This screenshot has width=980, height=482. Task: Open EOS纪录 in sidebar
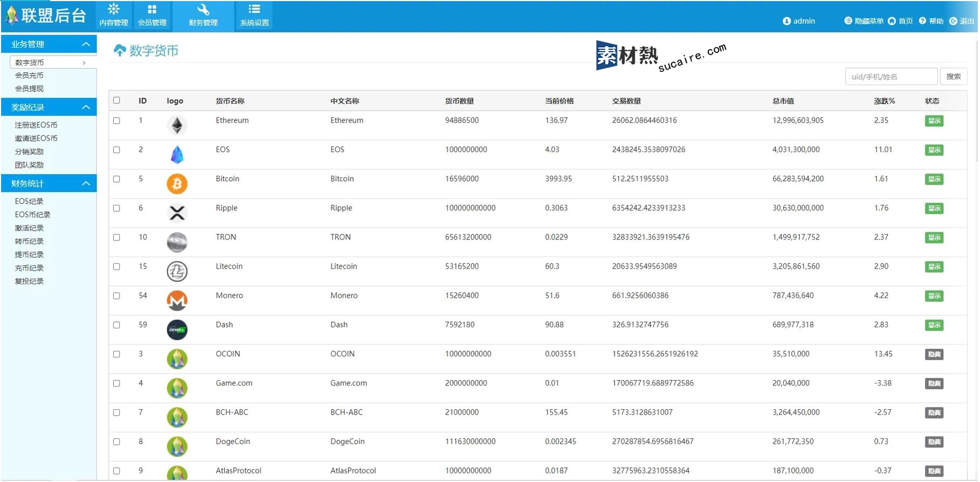[29, 201]
